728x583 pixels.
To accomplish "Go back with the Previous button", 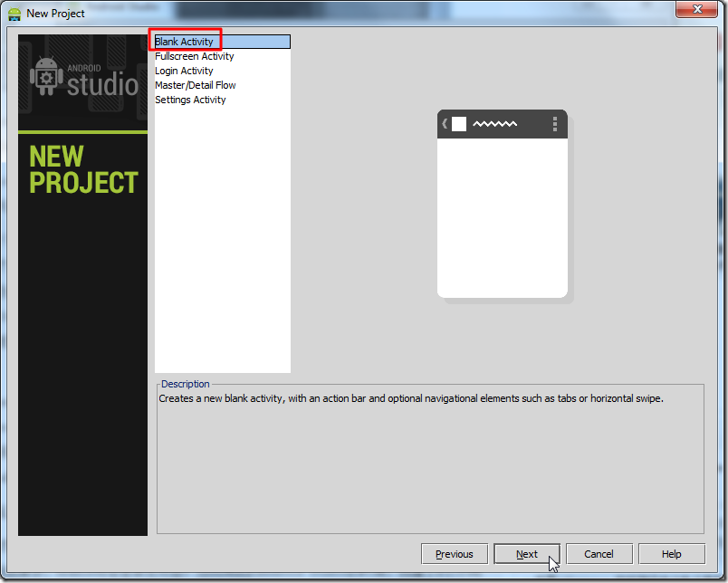I will click(454, 554).
